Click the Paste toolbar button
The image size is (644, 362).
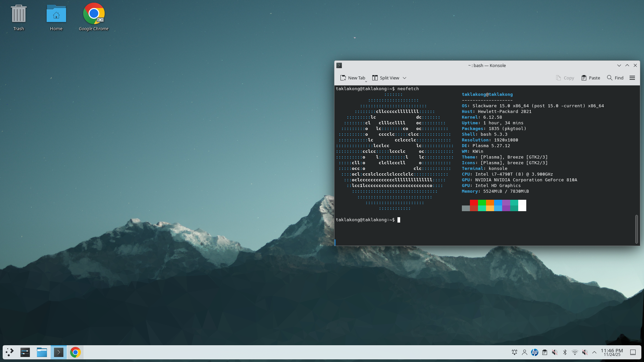point(591,78)
